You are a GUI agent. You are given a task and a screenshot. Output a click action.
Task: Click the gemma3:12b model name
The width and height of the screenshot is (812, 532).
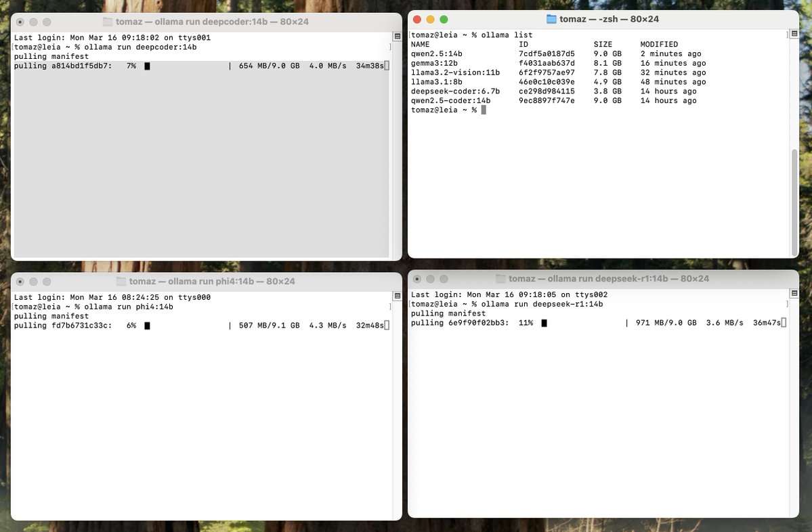434,63
